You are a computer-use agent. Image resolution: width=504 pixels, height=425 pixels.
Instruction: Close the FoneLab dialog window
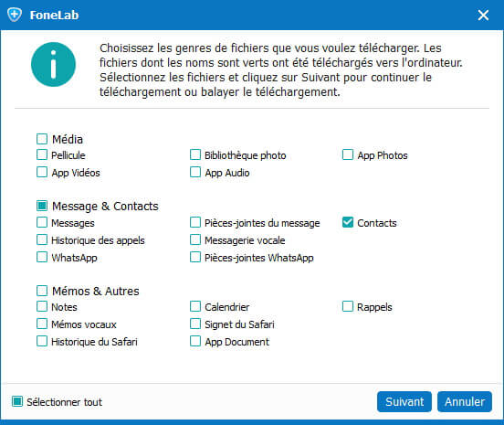point(483,16)
